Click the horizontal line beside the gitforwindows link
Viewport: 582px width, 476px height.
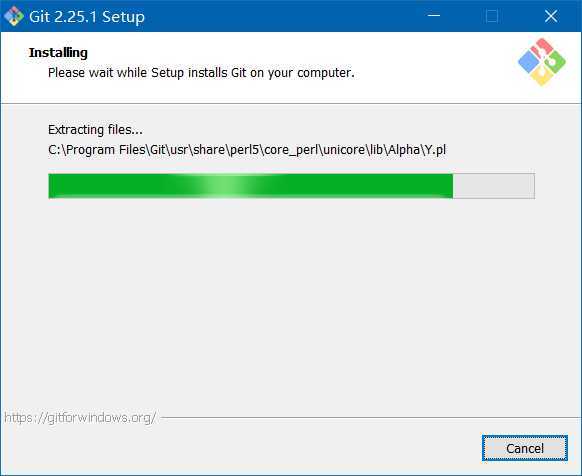[x=371, y=418]
